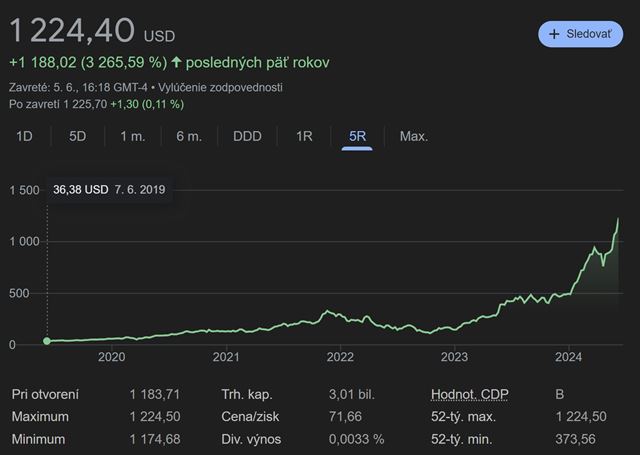
Task: Click the 52-week max value 1 224,50
Action: tap(581, 417)
